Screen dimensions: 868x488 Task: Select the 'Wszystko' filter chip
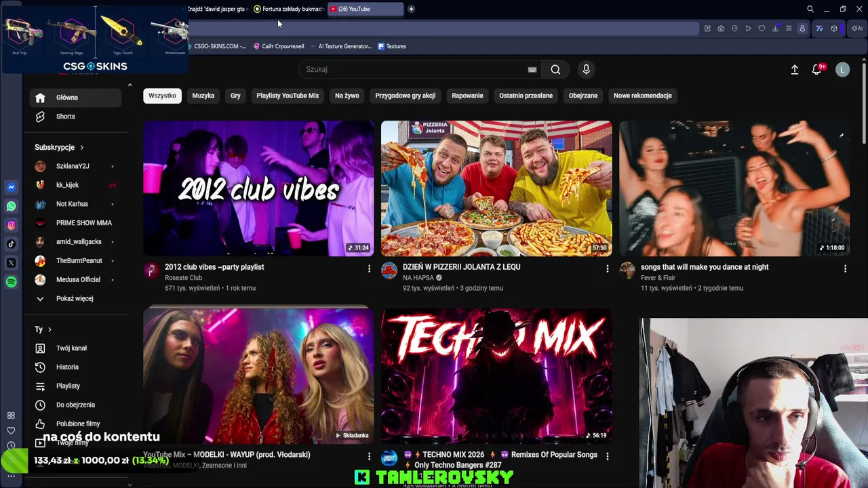click(x=162, y=96)
